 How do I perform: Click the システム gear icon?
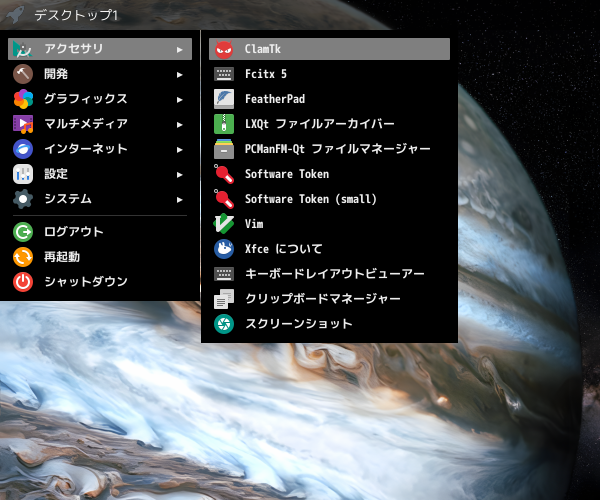point(23,199)
